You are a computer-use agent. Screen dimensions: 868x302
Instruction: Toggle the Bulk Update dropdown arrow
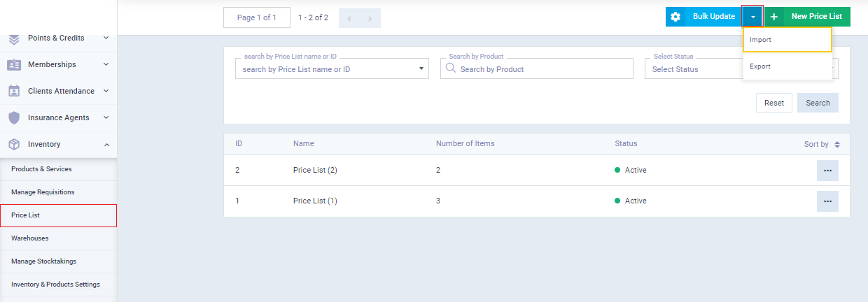click(752, 17)
